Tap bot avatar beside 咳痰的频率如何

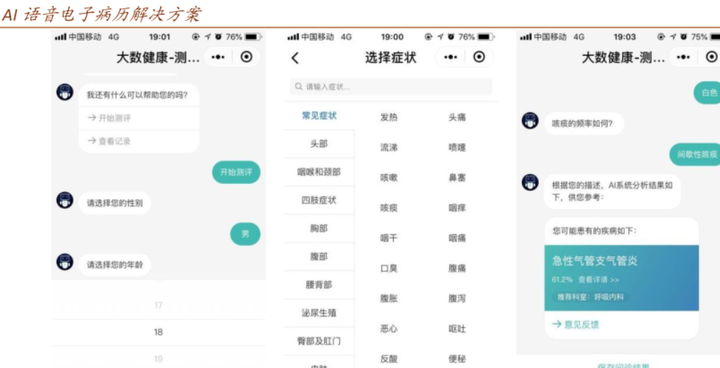530,120
